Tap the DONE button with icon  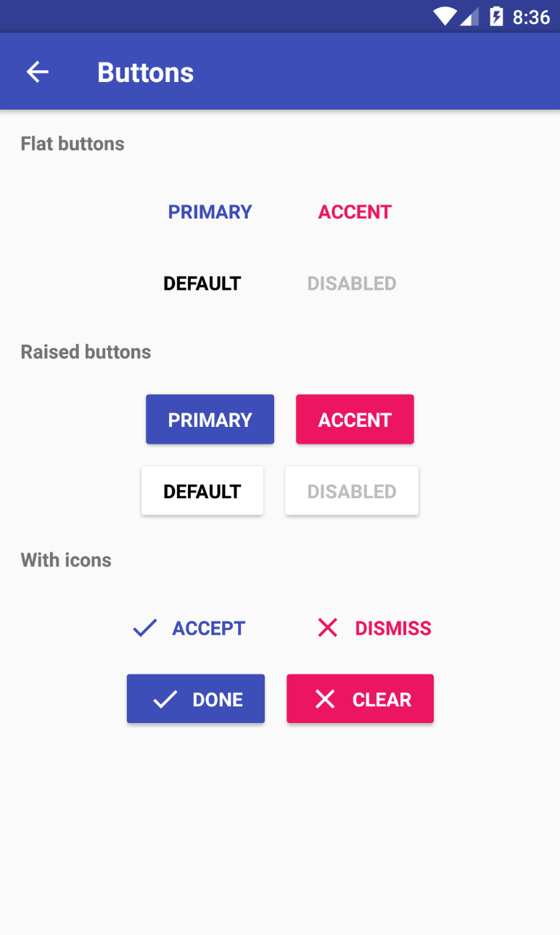(x=195, y=698)
